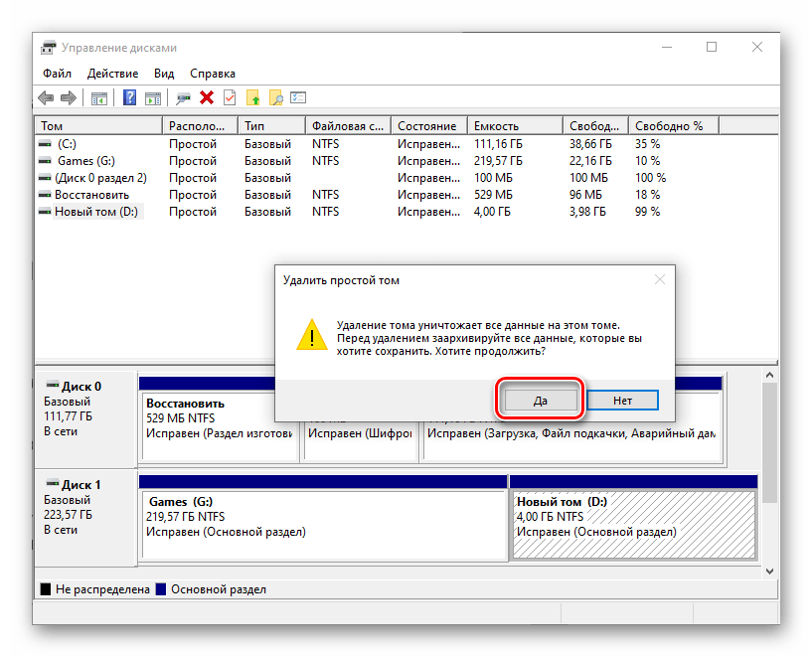Click the blue Help question mark icon
The height and width of the screenshot is (657, 812).
pyautogui.click(x=129, y=97)
